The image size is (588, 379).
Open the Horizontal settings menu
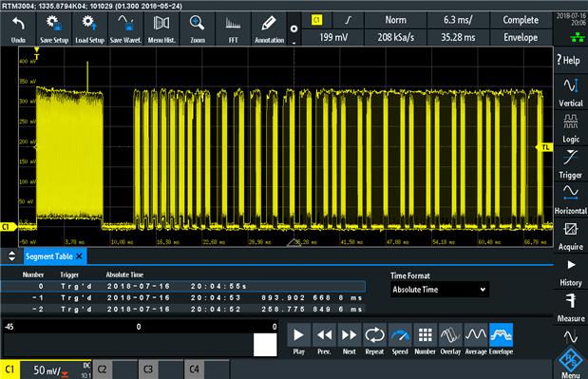(570, 199)
